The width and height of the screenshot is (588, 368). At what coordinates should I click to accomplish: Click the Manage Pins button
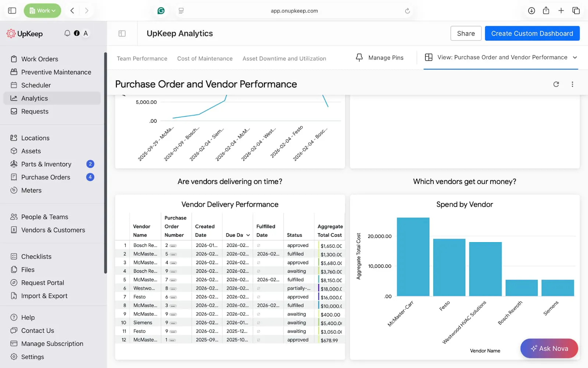pos(380,58)
